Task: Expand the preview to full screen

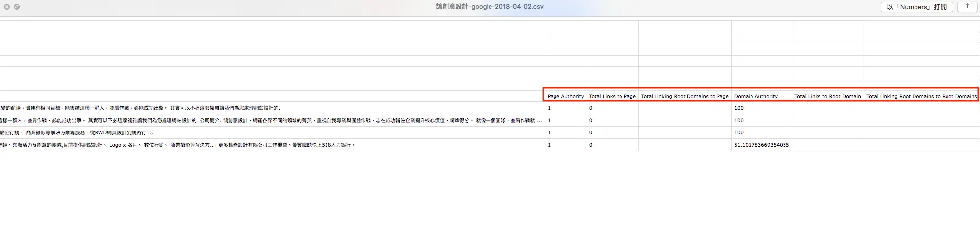Action: 17,7
